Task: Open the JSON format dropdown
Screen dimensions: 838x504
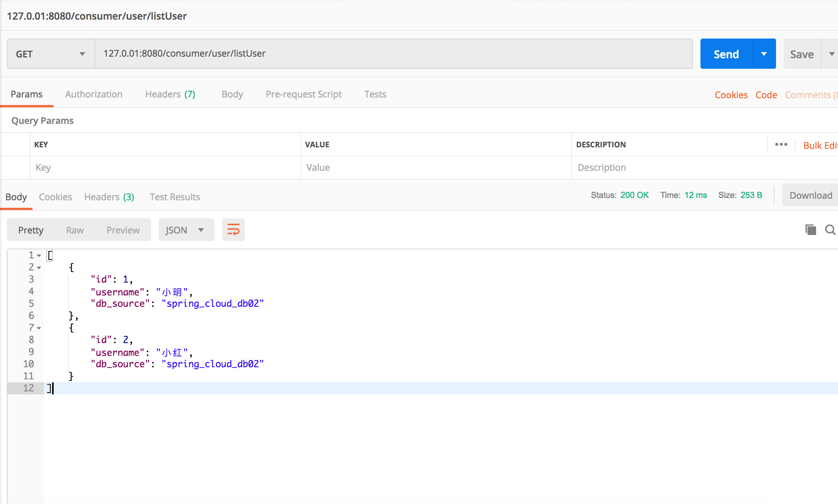Action: pos(186,230)
